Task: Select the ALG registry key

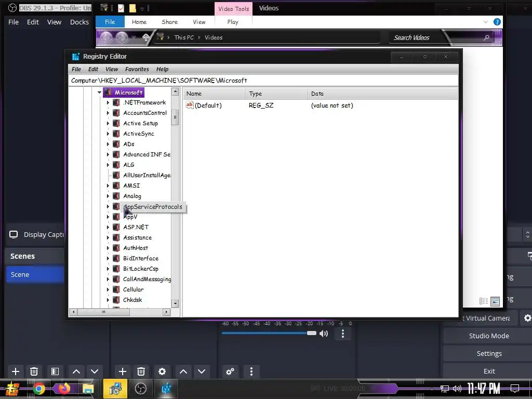Action: tap(129, 165)
